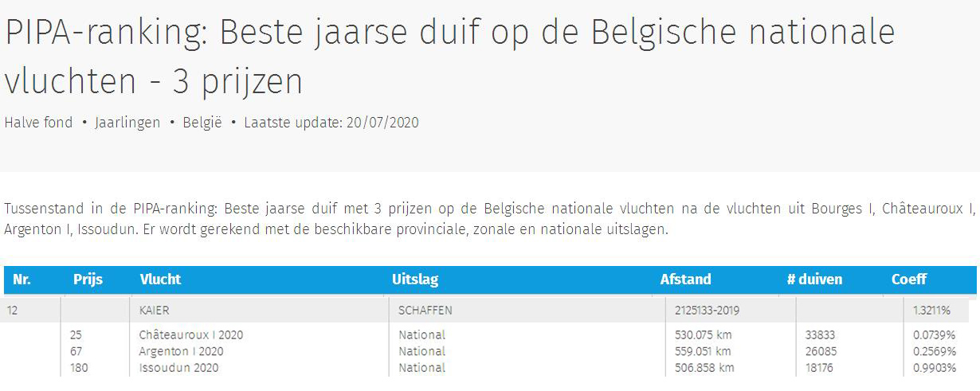Click the Halve fond category label
Screen dimensions: 980x391
pos(38,123)
